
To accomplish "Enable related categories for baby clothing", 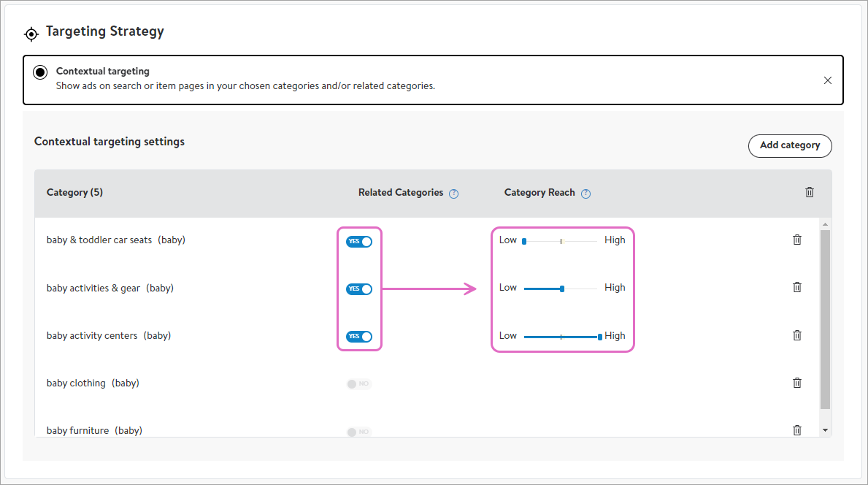I will (x=359, y=384).
